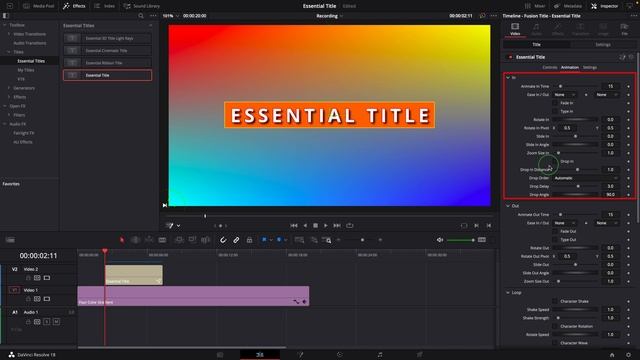
Task: Open the viewer zoom percentage dropdown
Action: pos(171,16)
